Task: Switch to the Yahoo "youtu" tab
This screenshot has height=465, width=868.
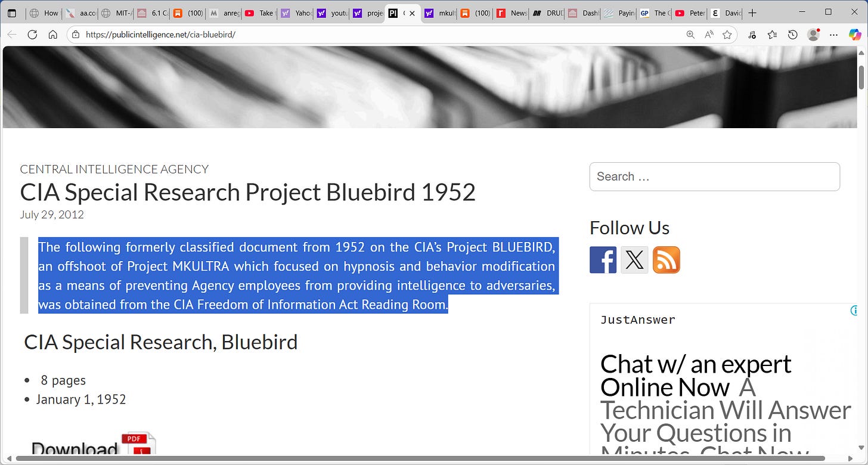Action: pos(331,13)
